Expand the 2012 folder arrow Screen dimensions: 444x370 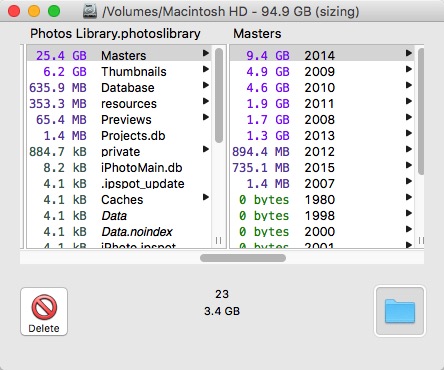tap(409, 149)
